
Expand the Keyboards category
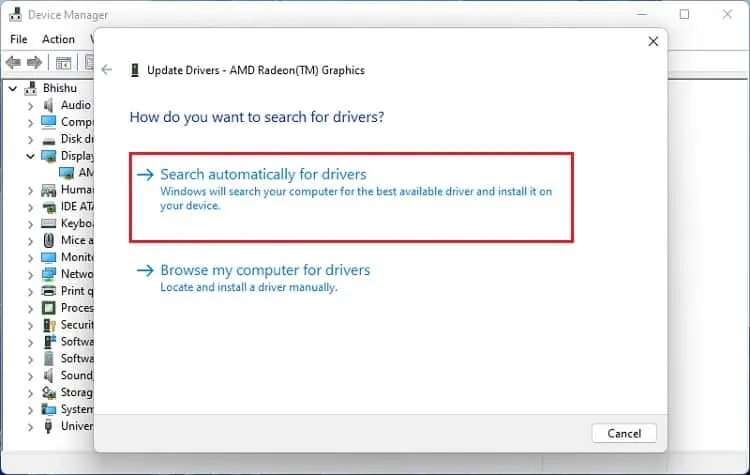point(31,224)
